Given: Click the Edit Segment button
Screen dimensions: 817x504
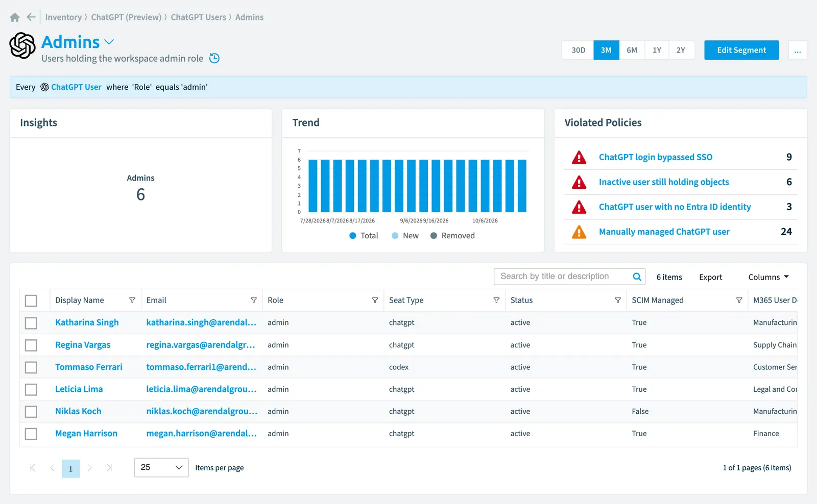Looking at the screenshot, I should [x=741, y=50].
